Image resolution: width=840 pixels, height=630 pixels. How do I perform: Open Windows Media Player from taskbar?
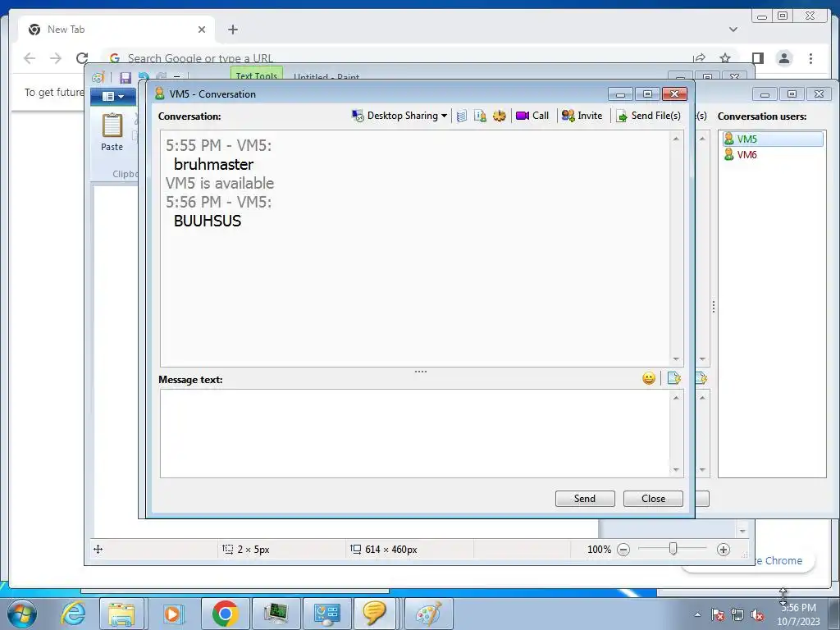pyautogui.click(x=172, y=614)
